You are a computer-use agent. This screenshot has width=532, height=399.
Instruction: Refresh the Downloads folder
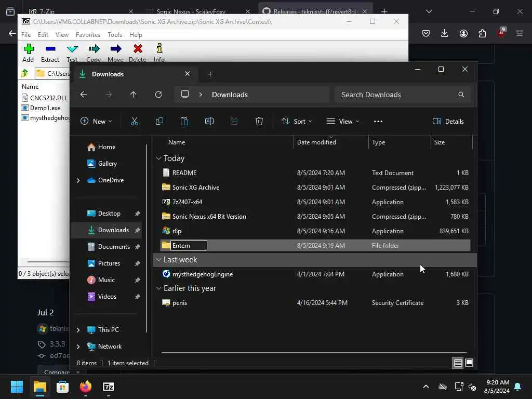click(x=158, y=95)
